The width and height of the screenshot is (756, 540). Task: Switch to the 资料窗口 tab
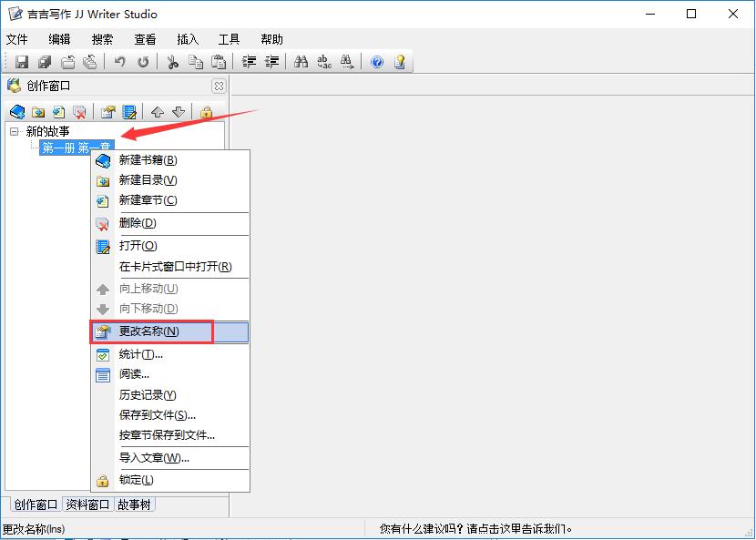pos(87,504)
